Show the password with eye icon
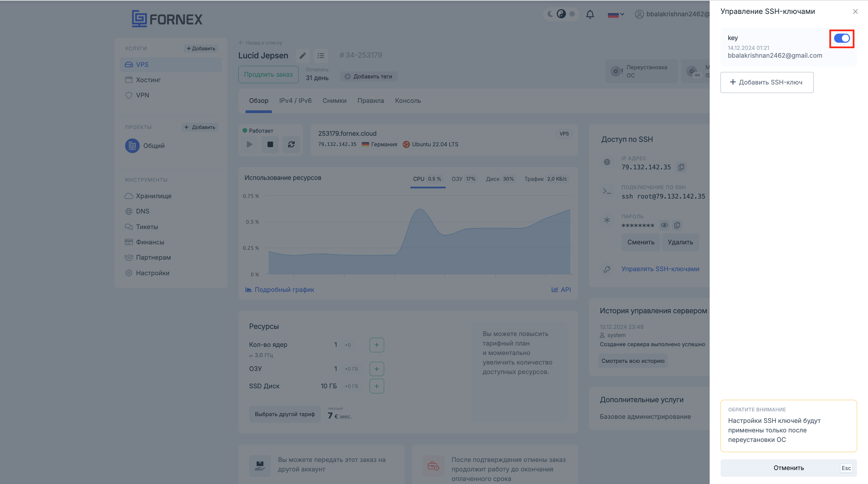The width and height of the screenshot is (868, 484). click(x=664, y=225)
